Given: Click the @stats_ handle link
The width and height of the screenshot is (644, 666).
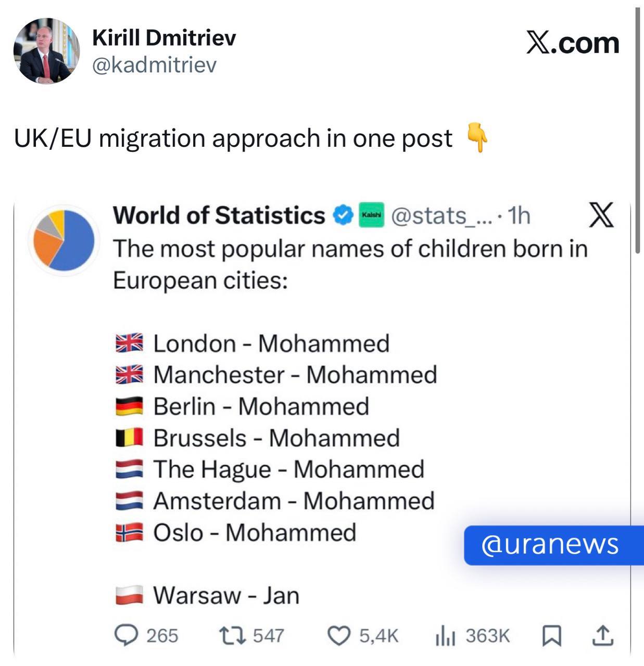Looking at the screenshot, I should [x=441, y=215].
